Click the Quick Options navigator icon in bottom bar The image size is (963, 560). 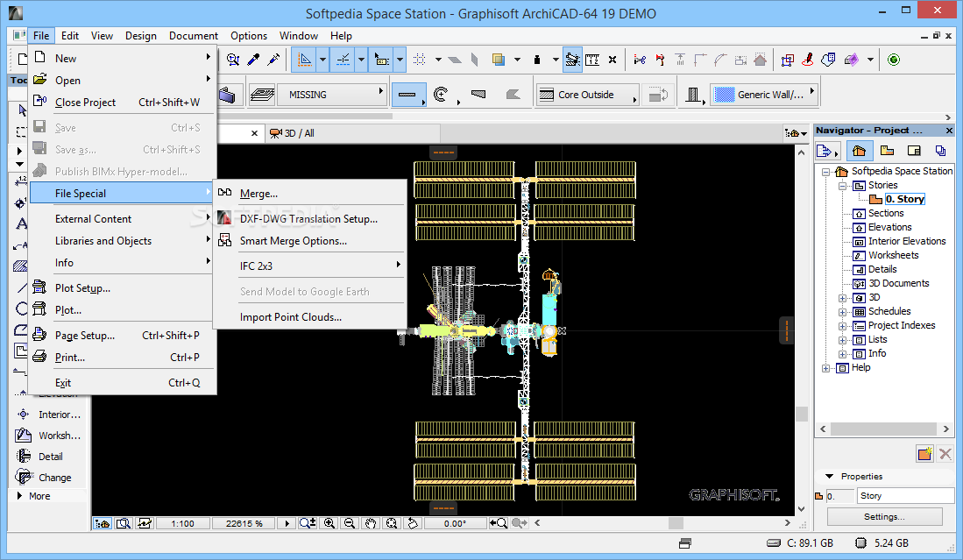click(102, 523)
